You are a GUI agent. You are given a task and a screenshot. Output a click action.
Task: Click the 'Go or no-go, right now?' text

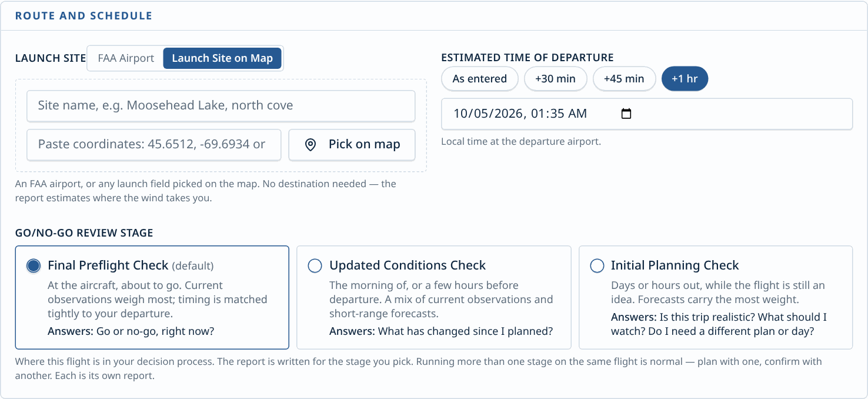tap(155, 331)
